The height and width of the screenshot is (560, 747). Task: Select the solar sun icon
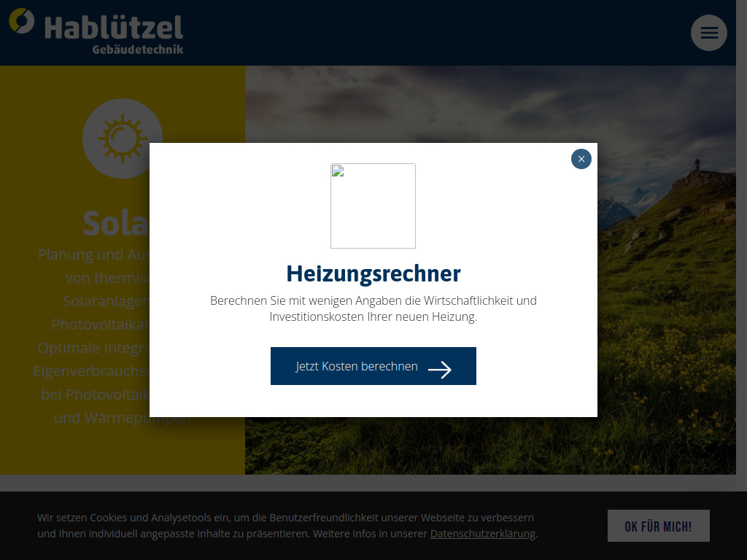[123, 139]
